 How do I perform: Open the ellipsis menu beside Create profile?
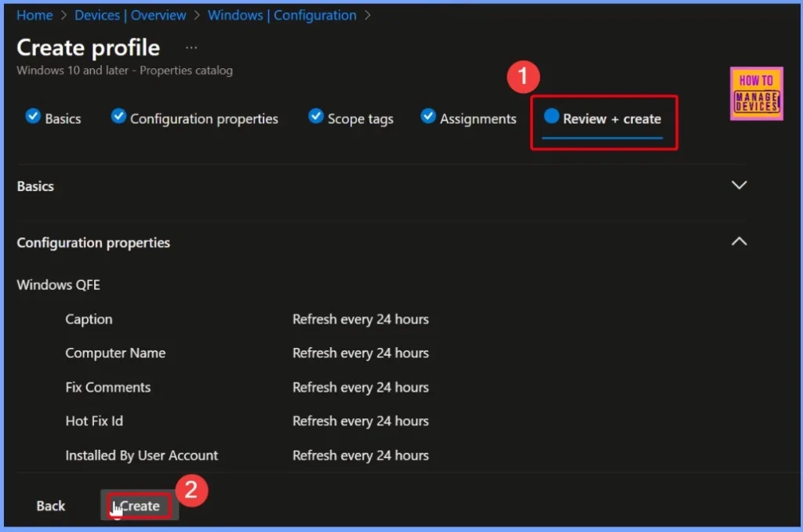click(191, 48)
